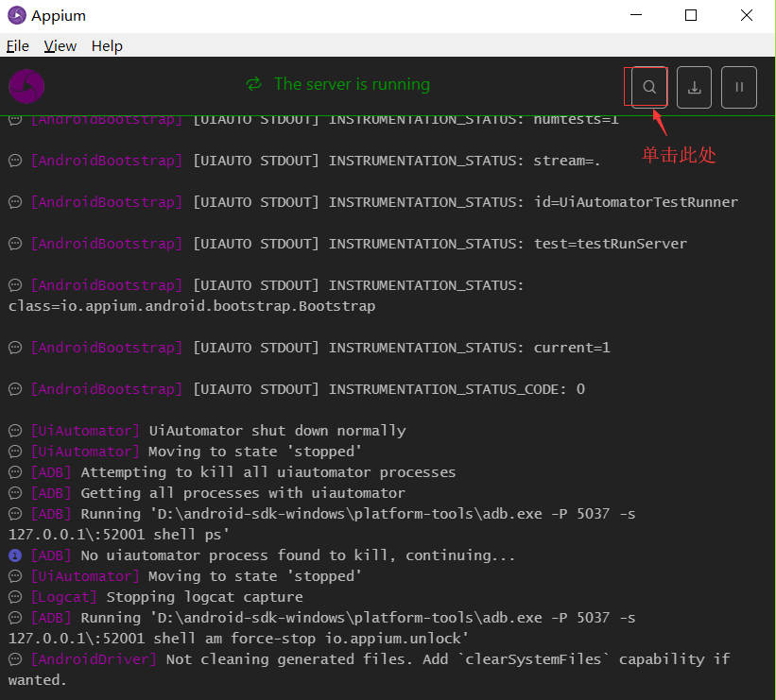Click the text 'id=UiAutomatorTestRunner'

pos(636,202)
